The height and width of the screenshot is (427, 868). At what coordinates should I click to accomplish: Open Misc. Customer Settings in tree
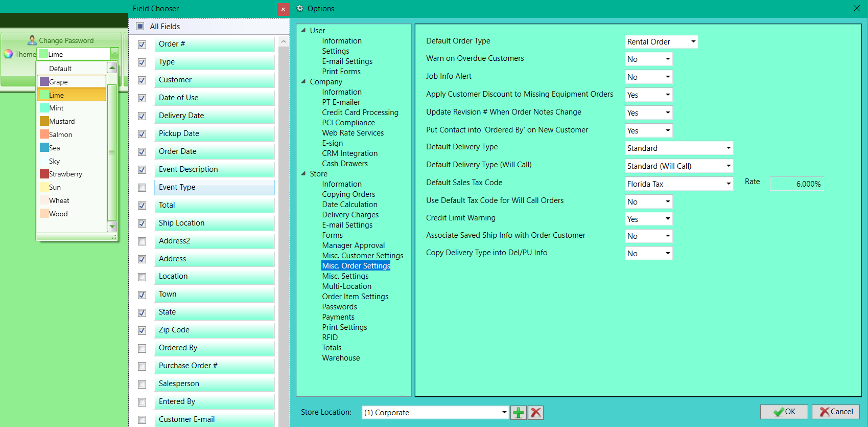[x=363, y=256]
